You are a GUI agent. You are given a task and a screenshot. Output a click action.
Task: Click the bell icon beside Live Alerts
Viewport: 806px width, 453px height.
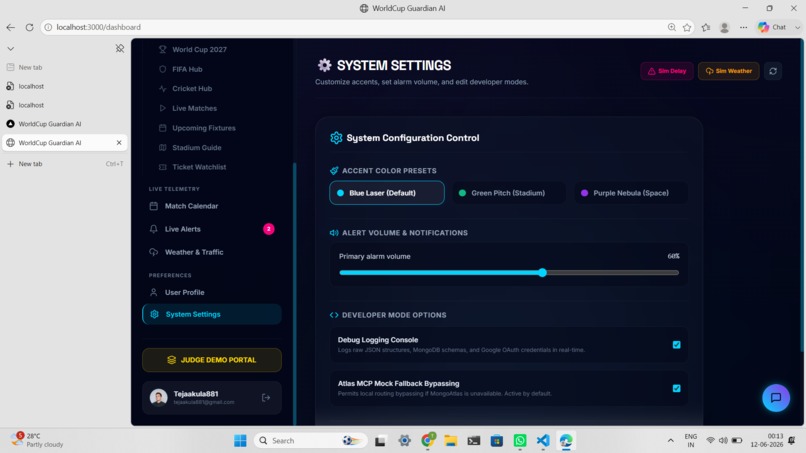(153, 229)
